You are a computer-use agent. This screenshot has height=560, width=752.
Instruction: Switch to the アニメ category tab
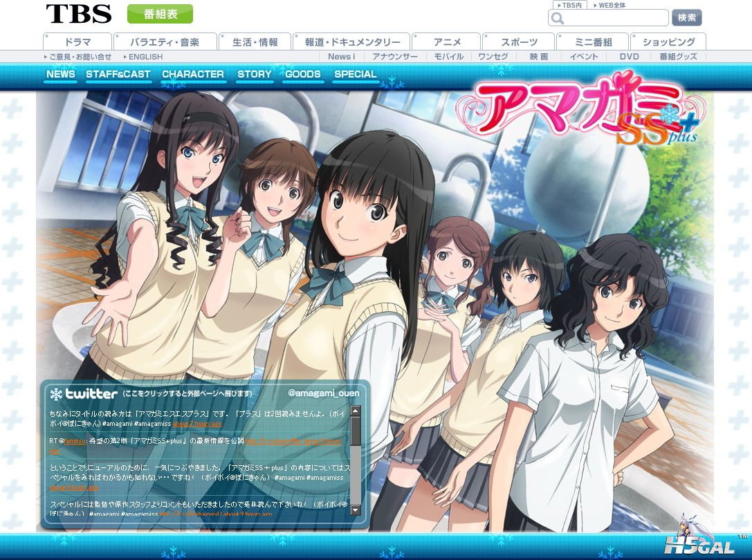447,42
